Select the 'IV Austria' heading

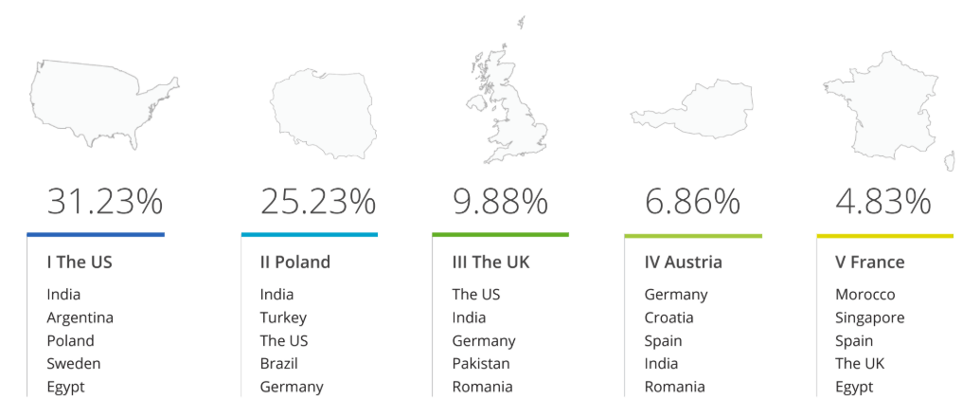pyautogui.click(x=684, y=263)
